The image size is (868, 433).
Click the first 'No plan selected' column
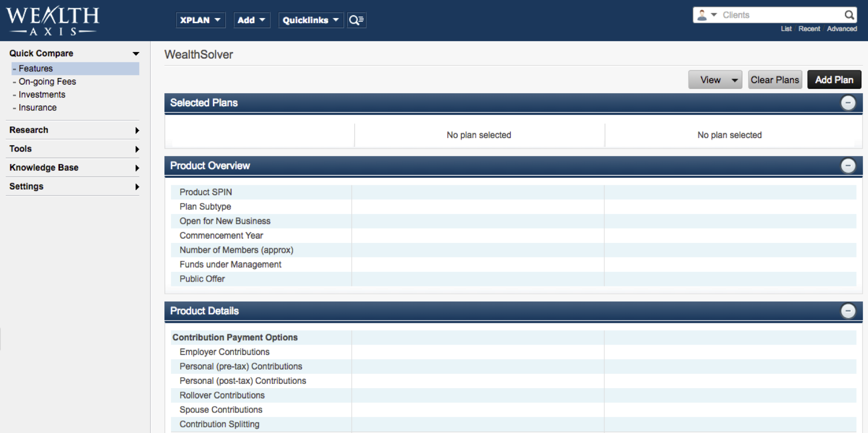click(479, 135)
